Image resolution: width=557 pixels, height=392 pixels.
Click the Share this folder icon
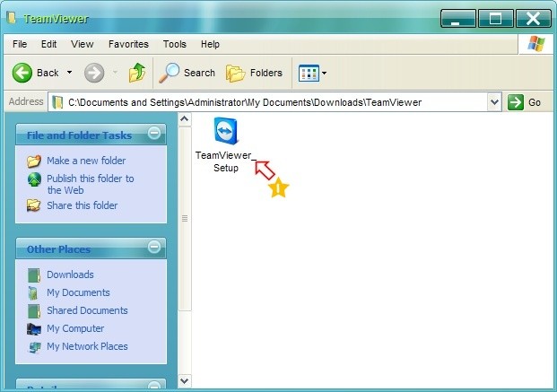[x=34, y=205]
